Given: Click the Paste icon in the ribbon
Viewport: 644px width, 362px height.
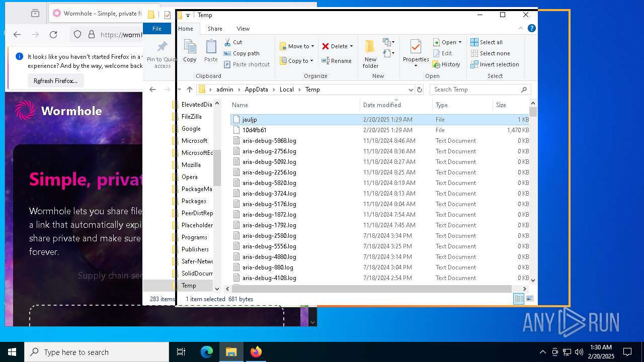Looking at the screenshot, I should click(x=211, y=51).
